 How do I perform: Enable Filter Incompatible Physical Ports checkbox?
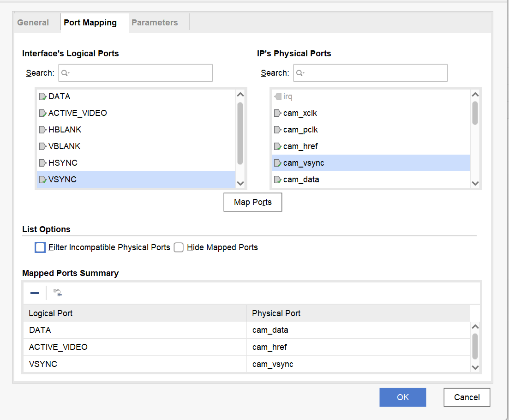(x=40, y=247)
